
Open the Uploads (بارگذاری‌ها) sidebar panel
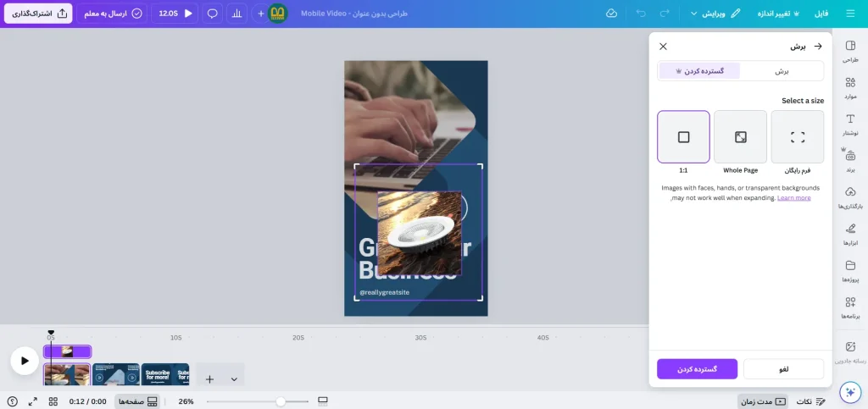(850, 198)
